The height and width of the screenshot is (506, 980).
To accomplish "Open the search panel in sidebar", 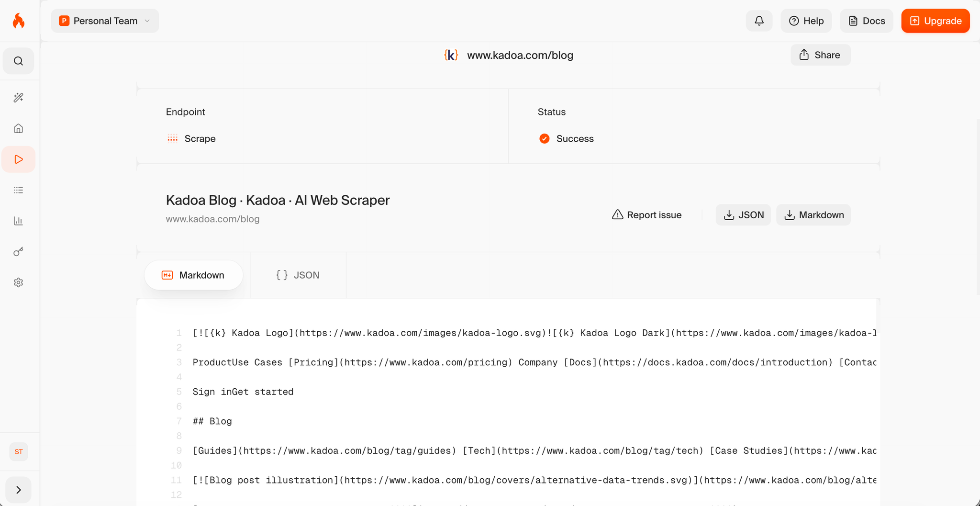I will click(18, 61).
